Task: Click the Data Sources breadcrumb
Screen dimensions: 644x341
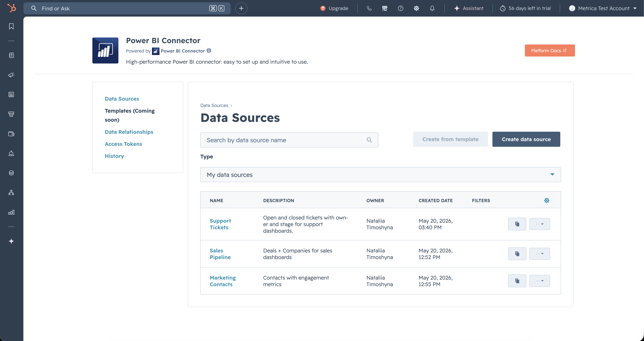Action: point(214,106)
